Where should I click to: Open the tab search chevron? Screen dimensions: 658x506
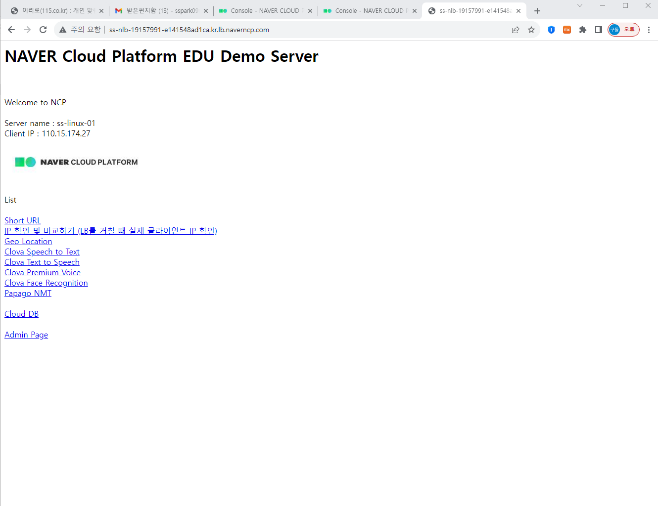click(x=580, y=5)
